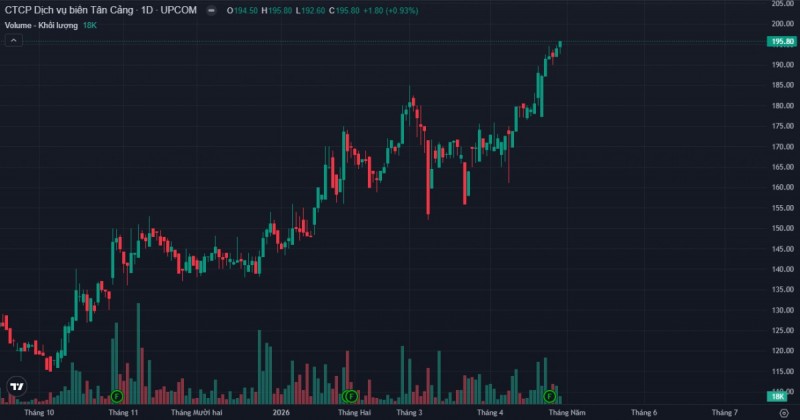Click the current price label 195.80 on the price axis
Image resolution: width=800 pixels, height=420 pixels.
(781, 41)
